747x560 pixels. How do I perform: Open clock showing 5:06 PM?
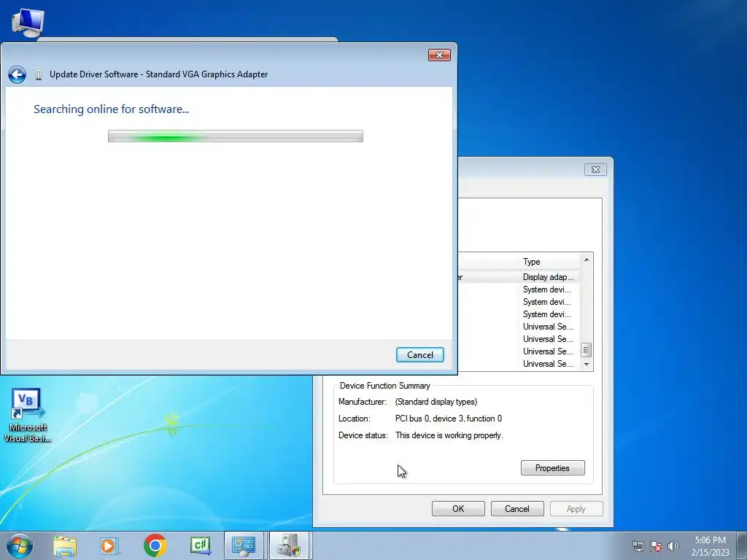tap(710, 546)
